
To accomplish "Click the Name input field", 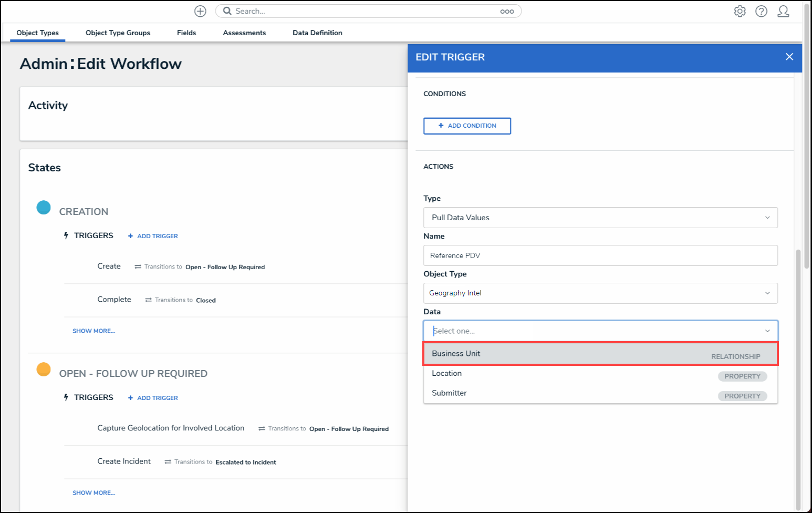I will [600, 255].
